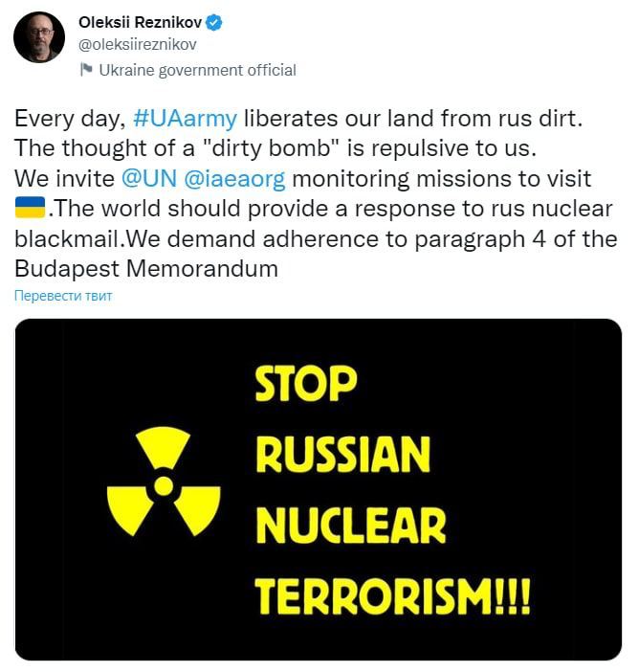The height and width of the screenshot is (672, 639).
Task: Click the word RUSSIAN in the image
Action: coord(342,454)
